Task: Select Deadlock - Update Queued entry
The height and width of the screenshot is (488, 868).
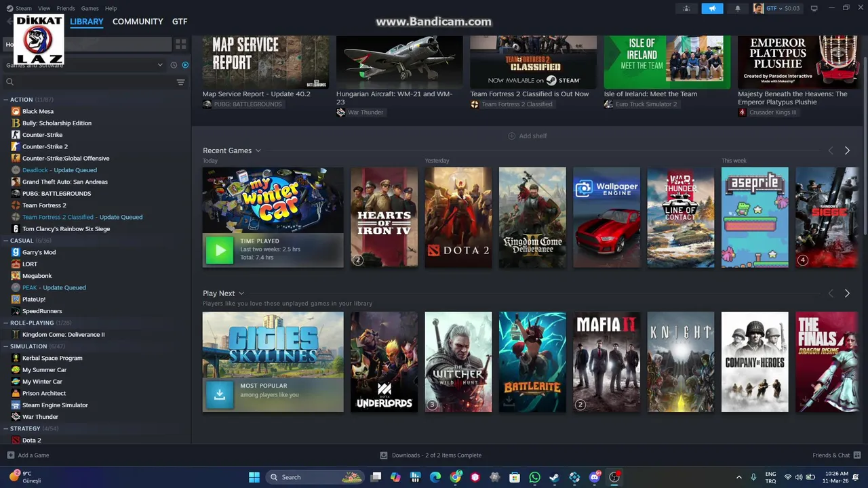Action: [x=60, y=170]
